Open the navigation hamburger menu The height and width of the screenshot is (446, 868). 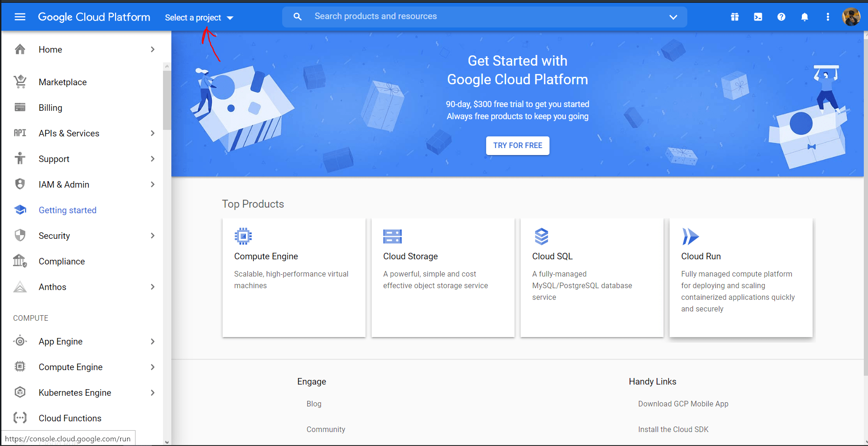[x=20, y=16]
